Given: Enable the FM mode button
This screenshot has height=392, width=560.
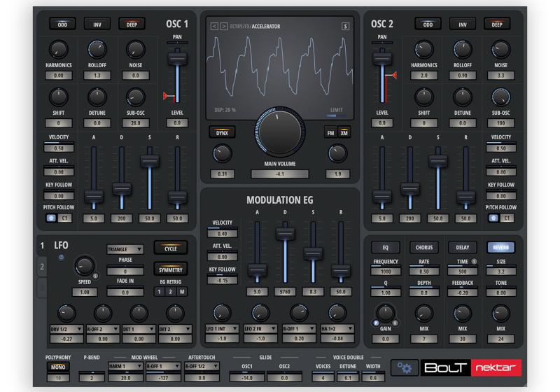Looking at the screenshot, I should tap(330, 133).
